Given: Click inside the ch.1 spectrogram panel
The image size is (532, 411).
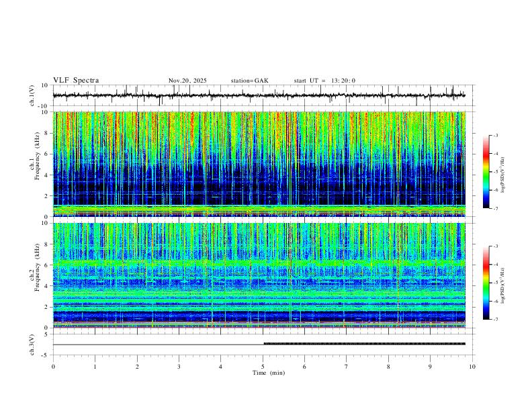Looking at the screenshot, I should coord(259,164).
